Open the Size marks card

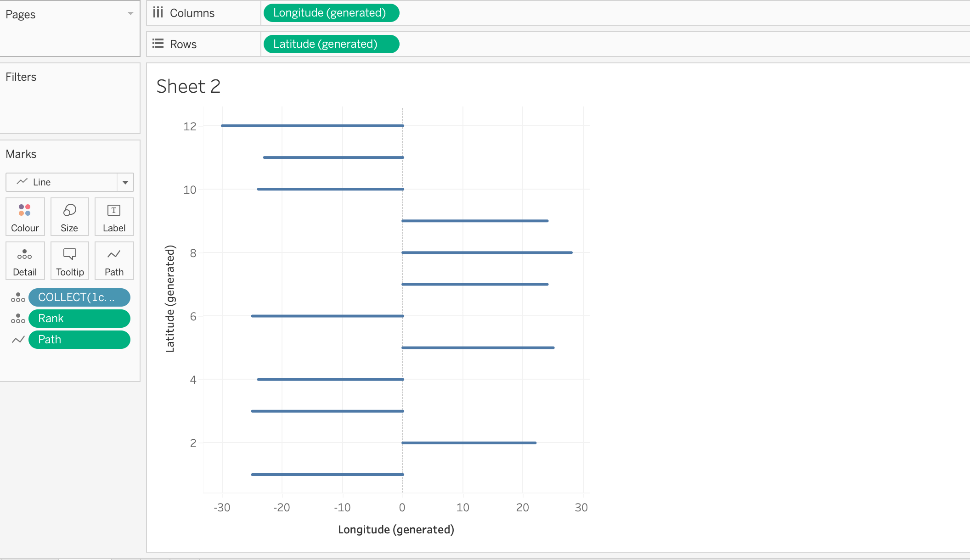69,217
